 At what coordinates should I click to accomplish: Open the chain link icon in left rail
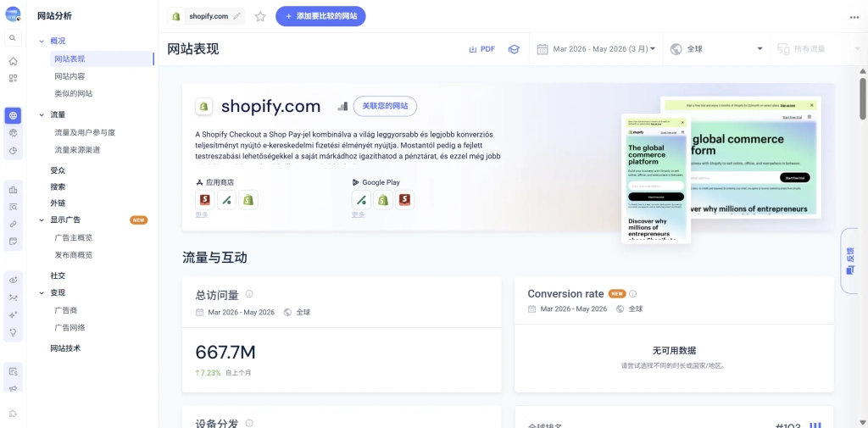(13, 225)
